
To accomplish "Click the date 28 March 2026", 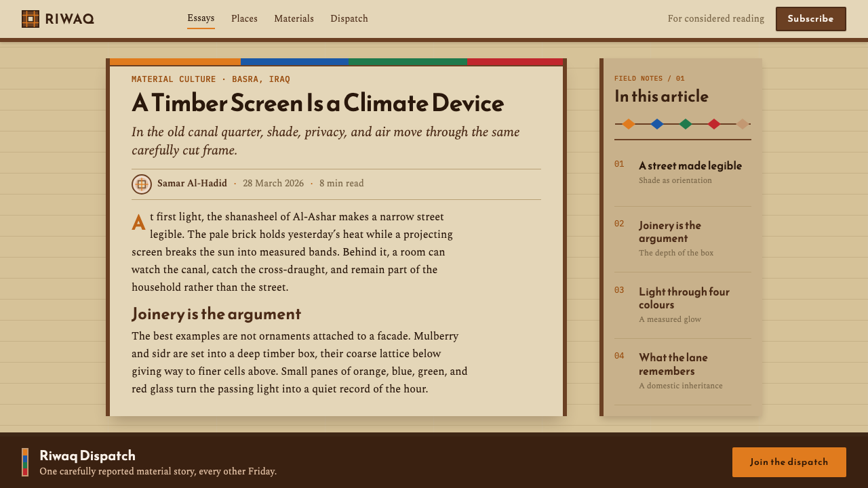I will coord(273,184).
